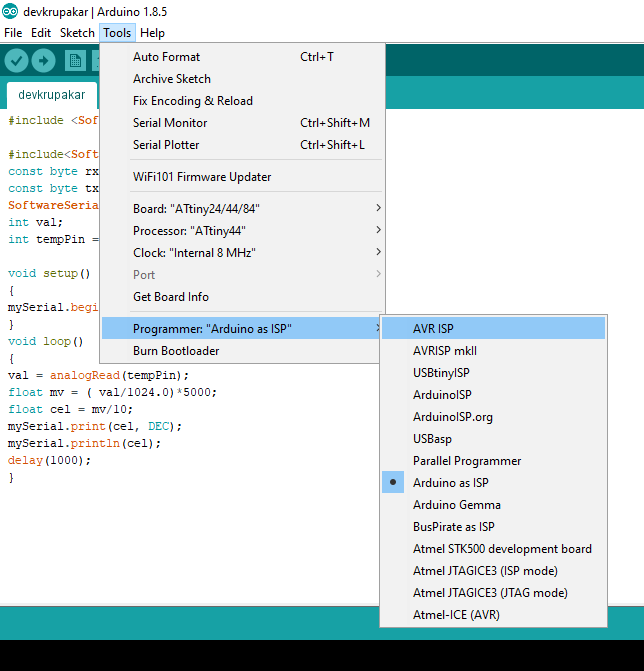The width and height of the screenshot is (644, 671).
Task: Click 'mySerial.print(cel, DEC);' line
Action: [95, 427]
